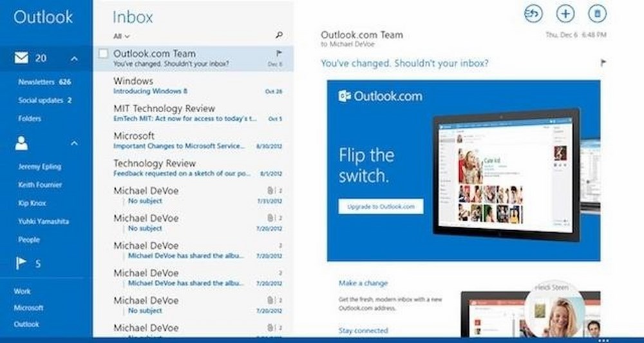
Task: Click the Flip the switch. headline
Action: point(366,165)
